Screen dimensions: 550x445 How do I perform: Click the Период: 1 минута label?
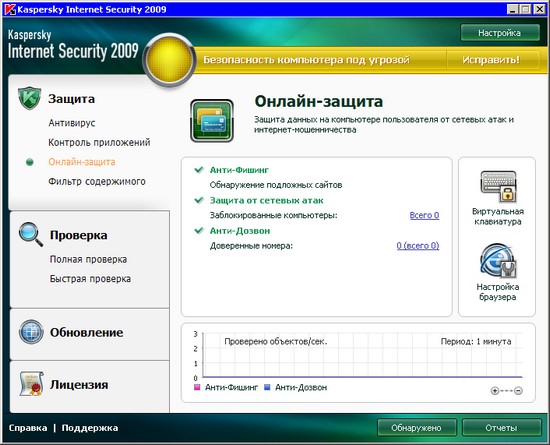click(476, 342)
